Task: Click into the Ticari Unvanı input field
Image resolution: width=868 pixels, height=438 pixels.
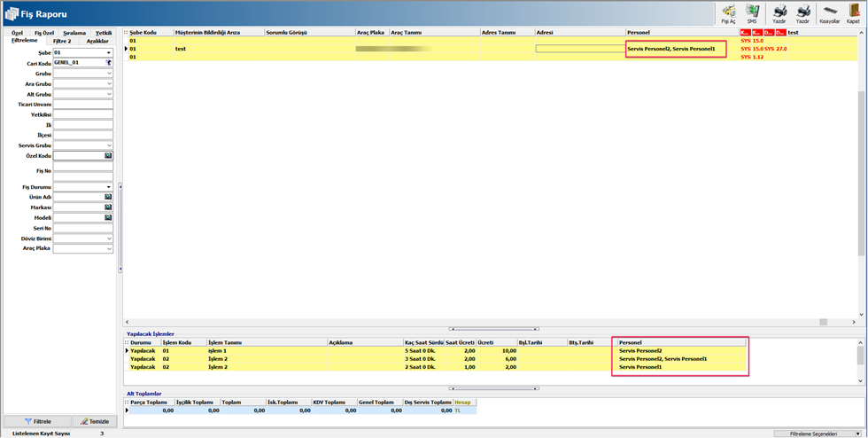Action: [83, 105]
